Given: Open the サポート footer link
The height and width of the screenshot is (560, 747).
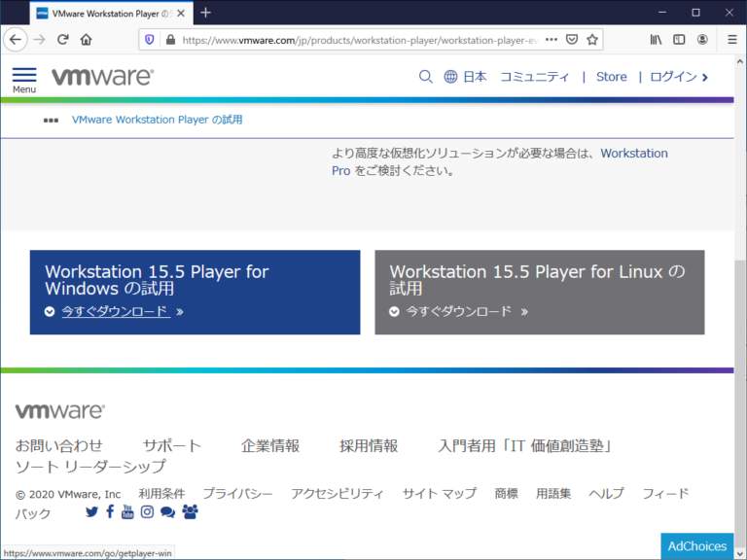Looking at the screenshot, I should click(172, 445).
